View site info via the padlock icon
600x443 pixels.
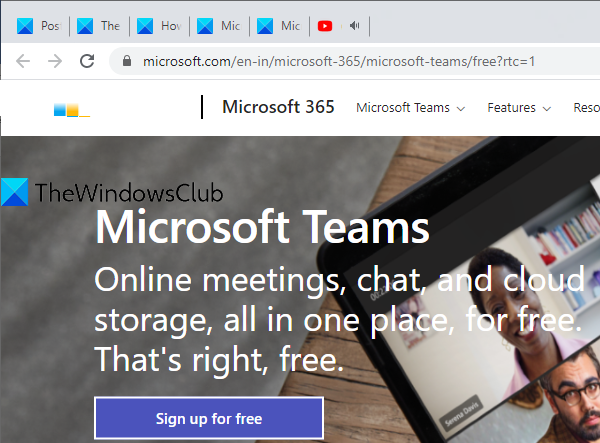(127, 61)
